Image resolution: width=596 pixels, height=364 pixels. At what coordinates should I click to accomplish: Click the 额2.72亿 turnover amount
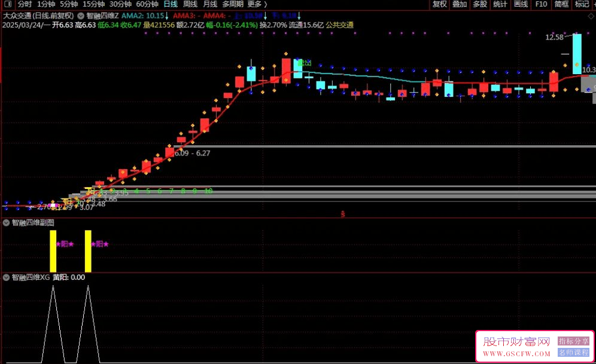(x=190, y=25)
